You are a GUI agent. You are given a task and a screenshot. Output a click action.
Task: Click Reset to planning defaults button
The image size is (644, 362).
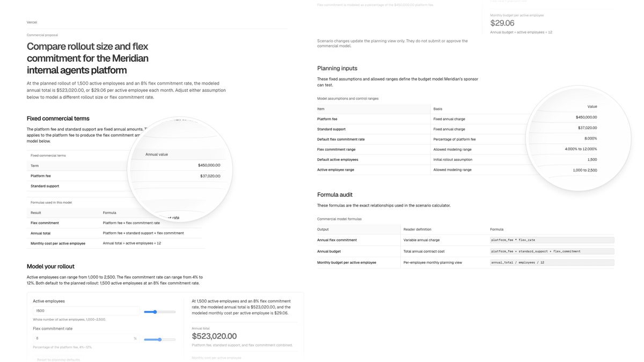point(58,359)
